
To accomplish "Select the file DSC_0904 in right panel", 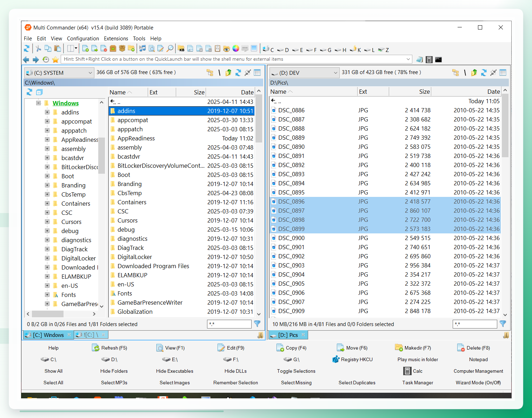I will (x=385, y=274).
